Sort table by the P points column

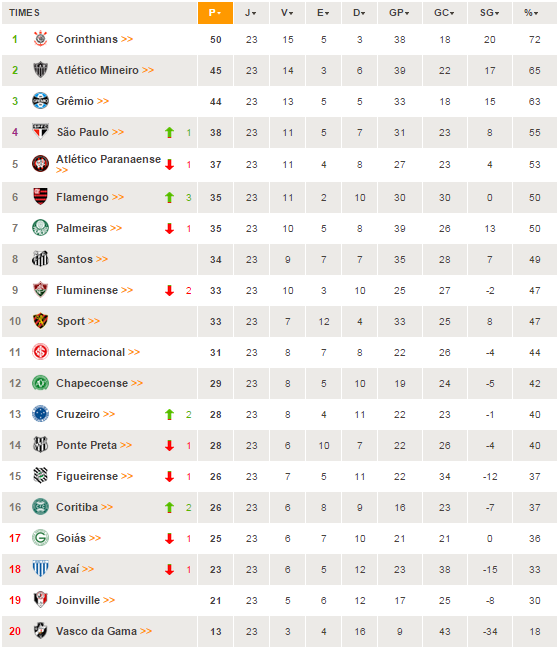(x=215, y=13)
